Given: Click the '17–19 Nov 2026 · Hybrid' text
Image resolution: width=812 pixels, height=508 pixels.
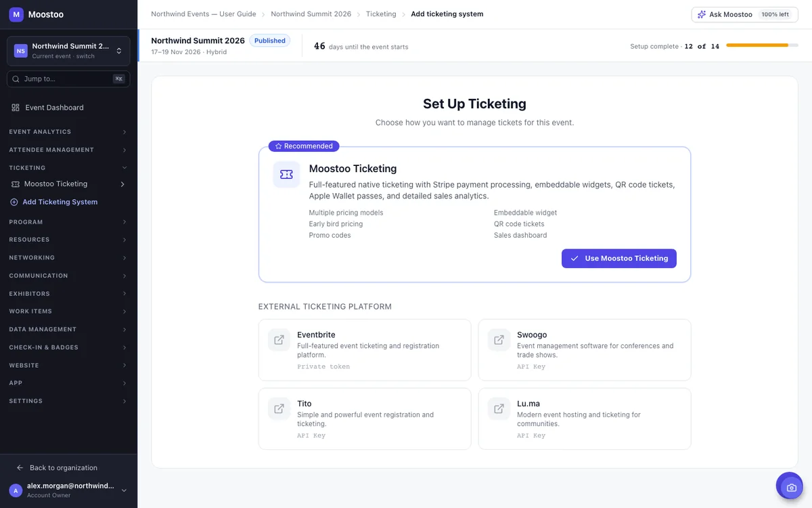Looking at the screenshot, I should [189, 52].
